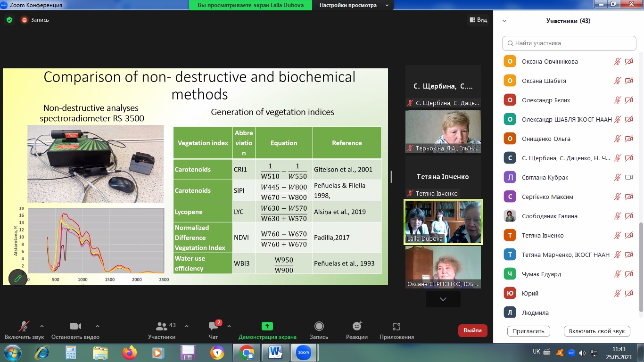Click the calculator icon in taskbar

(71, 353)
